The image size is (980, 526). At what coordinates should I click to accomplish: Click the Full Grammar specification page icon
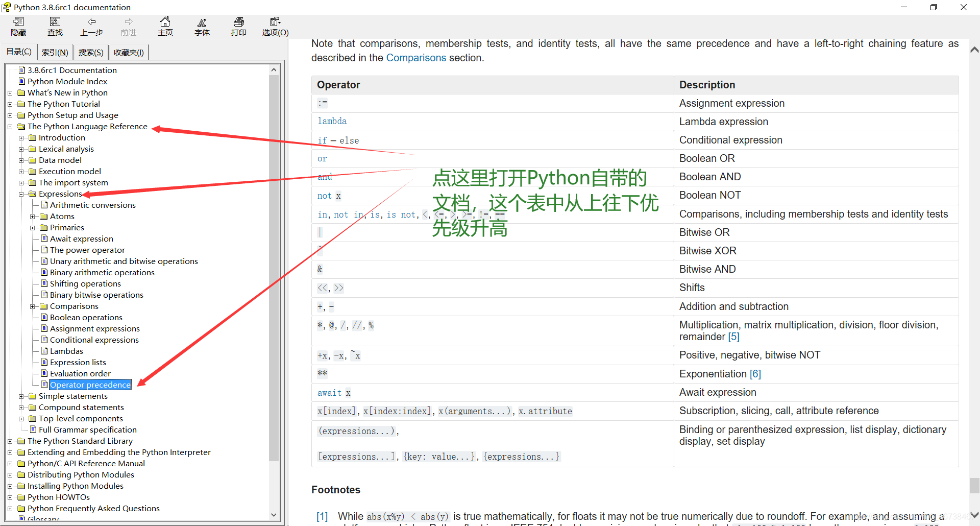tap(33, 429)
